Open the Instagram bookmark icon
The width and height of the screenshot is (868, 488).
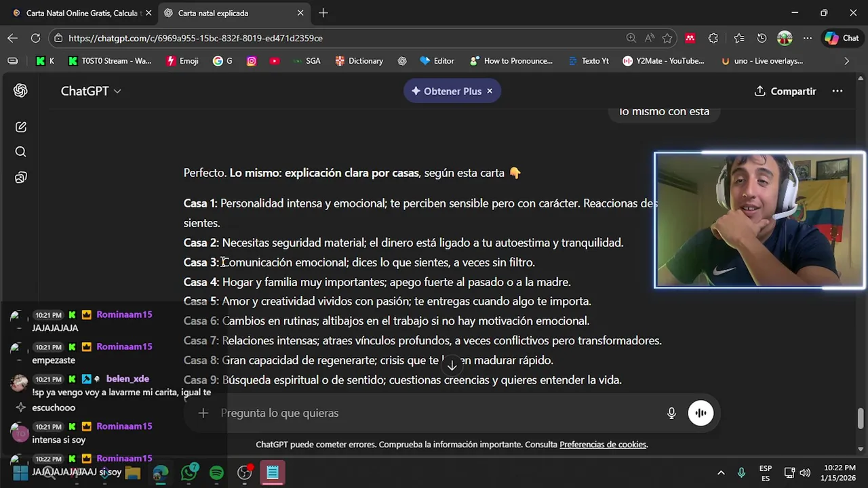click(252, 61)
